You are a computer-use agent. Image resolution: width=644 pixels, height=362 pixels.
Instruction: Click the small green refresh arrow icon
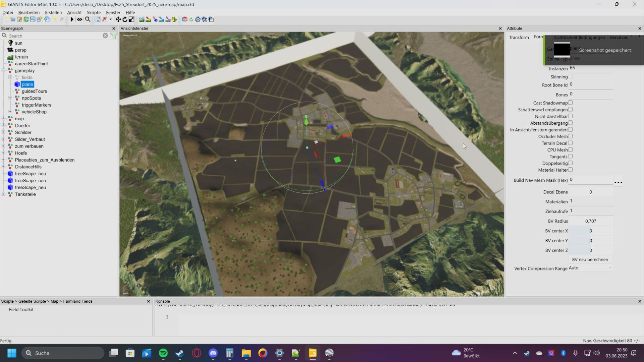click(191, 19)
